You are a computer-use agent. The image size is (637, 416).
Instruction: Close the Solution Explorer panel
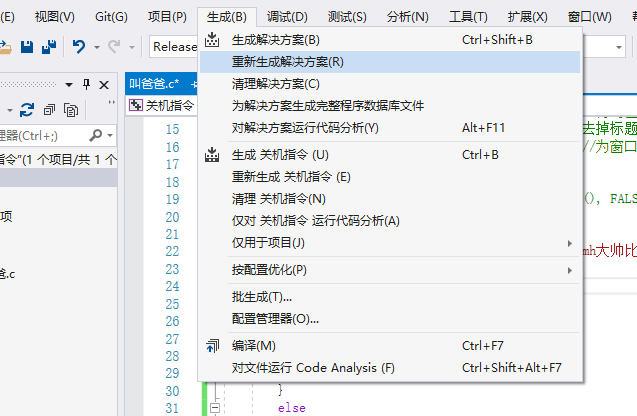tap(104, 84)
